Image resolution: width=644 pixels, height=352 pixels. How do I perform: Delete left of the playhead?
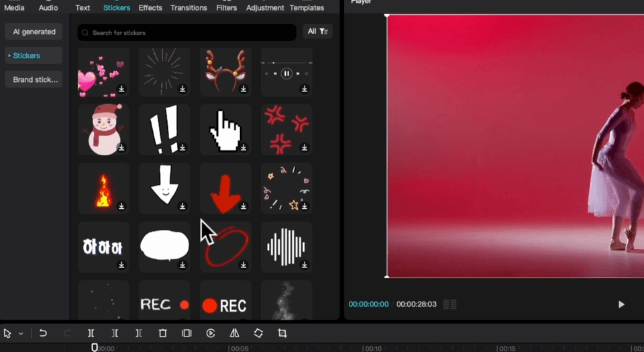[x=115, y=333]
